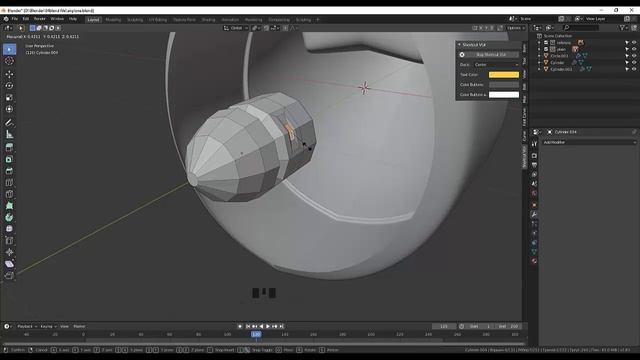Change the yellow Text Color swatch
Viewport: 640px width, 360px height.
pos(504,75)
